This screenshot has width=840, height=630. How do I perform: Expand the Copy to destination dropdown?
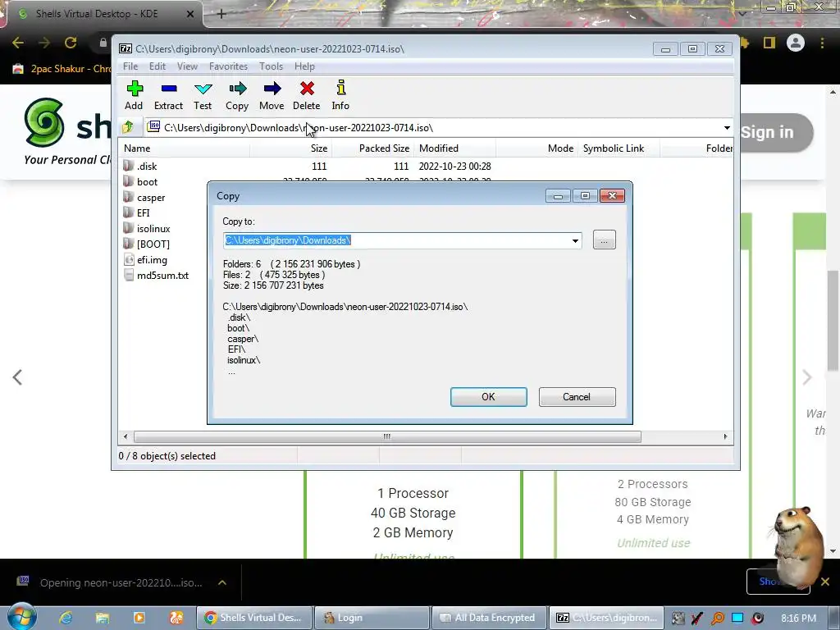pyautogui.click(x=575, y=240)
